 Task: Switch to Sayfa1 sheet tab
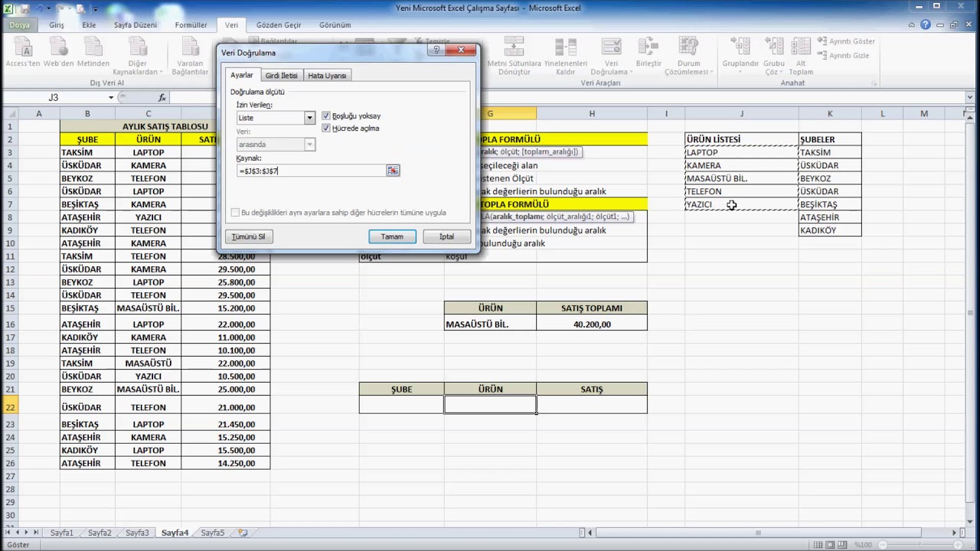click(x=62, y=533)
